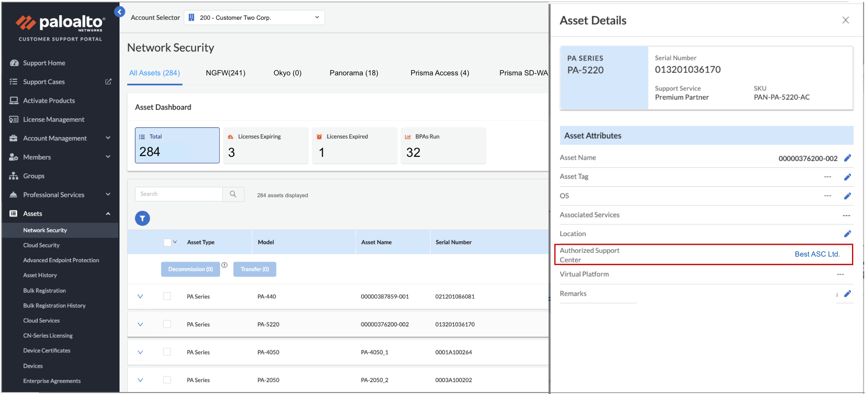
Task: Click the blue filter funnel icon
Action: pyautogui.click(x=142, y=219)
